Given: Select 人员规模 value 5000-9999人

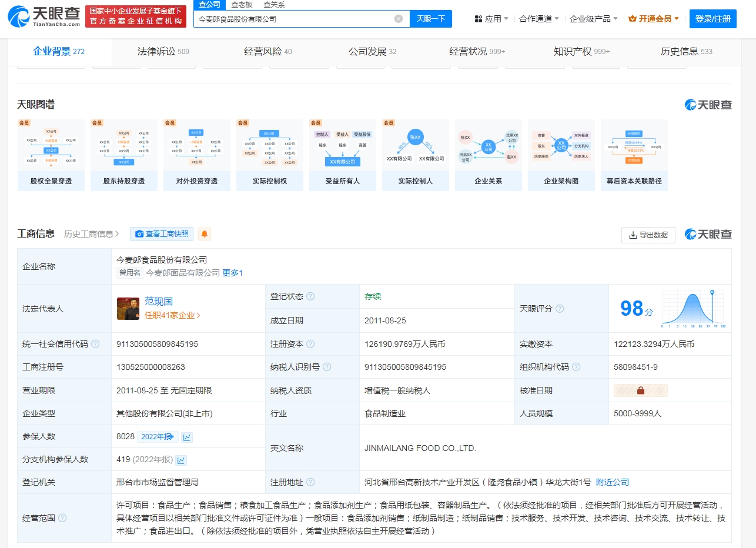Looking at the screenshot, I should click(637, 413).
